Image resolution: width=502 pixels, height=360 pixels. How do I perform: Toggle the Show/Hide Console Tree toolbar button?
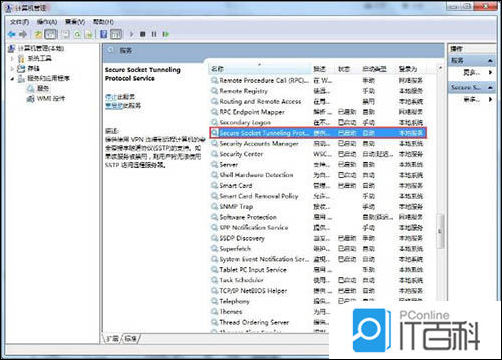pos(51,34)
